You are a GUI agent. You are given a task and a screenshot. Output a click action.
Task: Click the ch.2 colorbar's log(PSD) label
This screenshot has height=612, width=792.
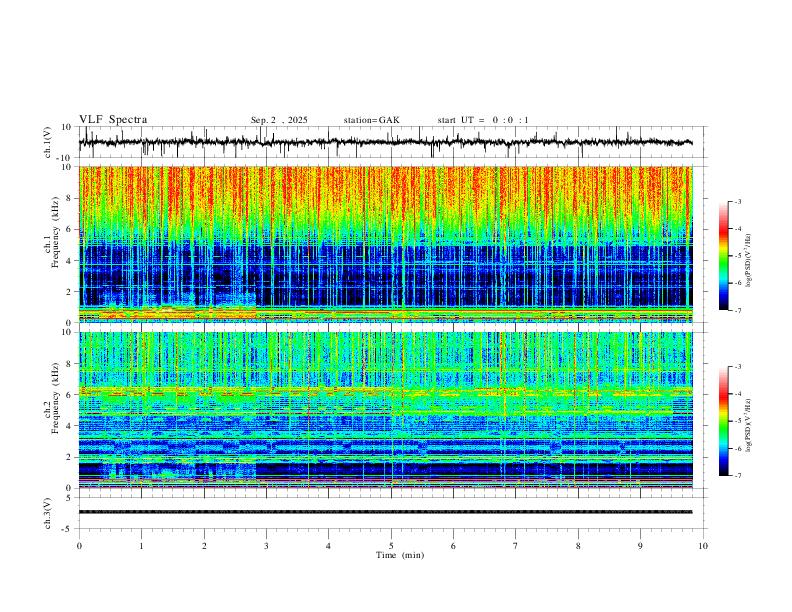click(749, 425)
